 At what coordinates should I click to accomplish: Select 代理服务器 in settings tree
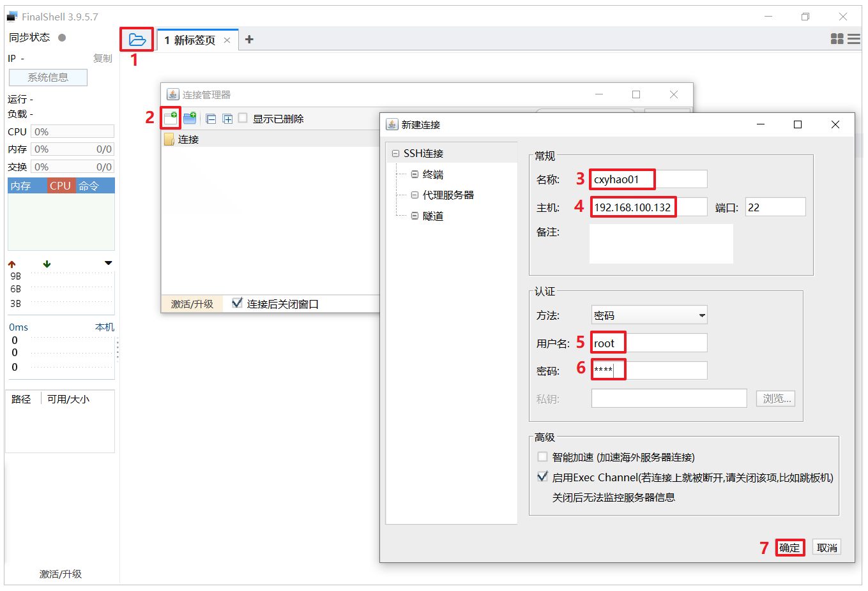pos(448,195)
